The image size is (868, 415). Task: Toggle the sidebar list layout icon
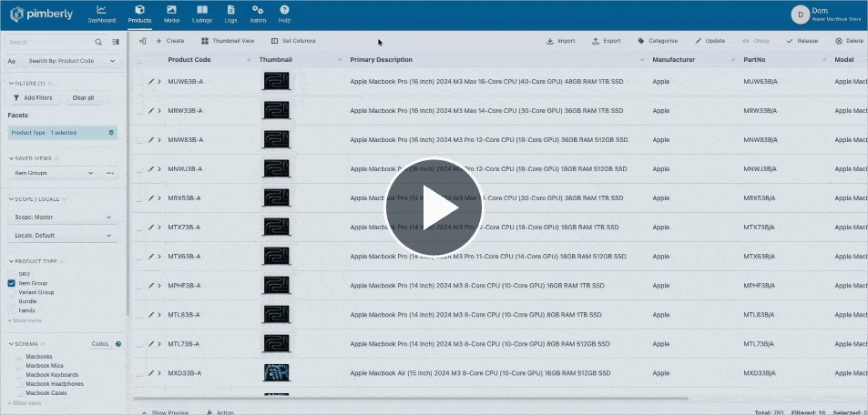[116, 42]
